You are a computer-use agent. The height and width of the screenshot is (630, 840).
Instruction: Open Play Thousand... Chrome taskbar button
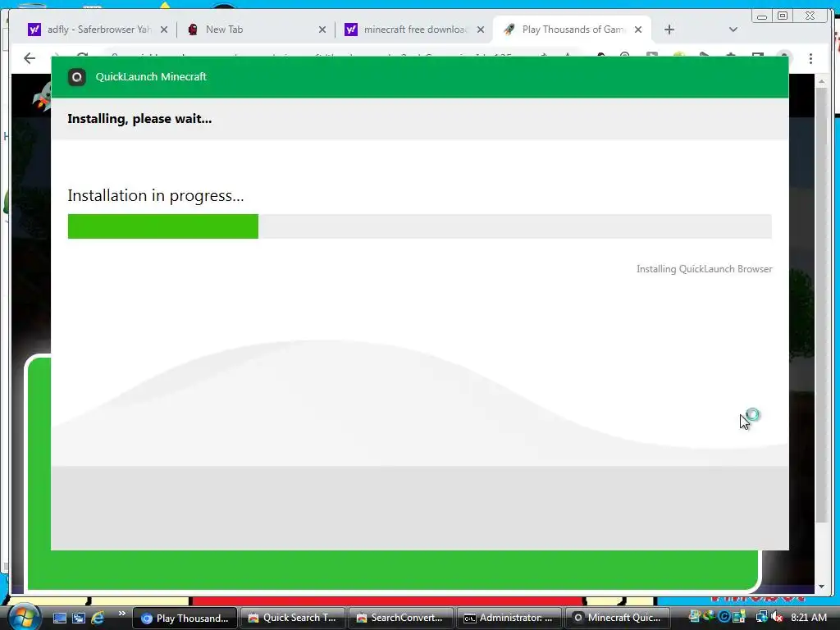185,619
